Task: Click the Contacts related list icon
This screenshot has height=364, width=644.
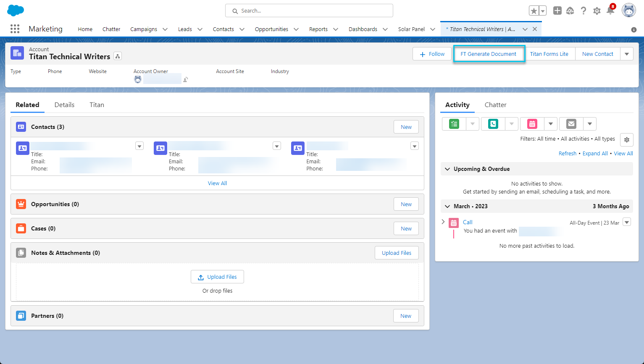Action: [21, 127]
